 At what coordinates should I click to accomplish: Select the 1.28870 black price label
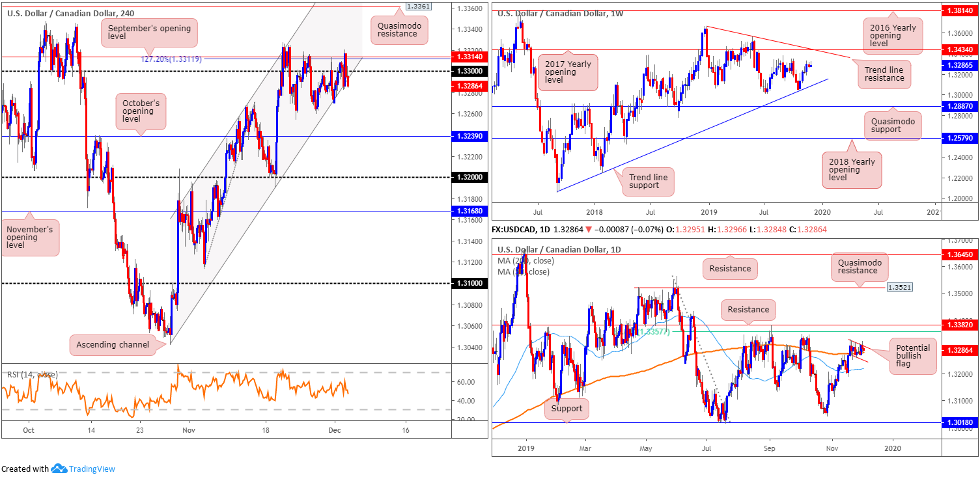click(959, 105)
